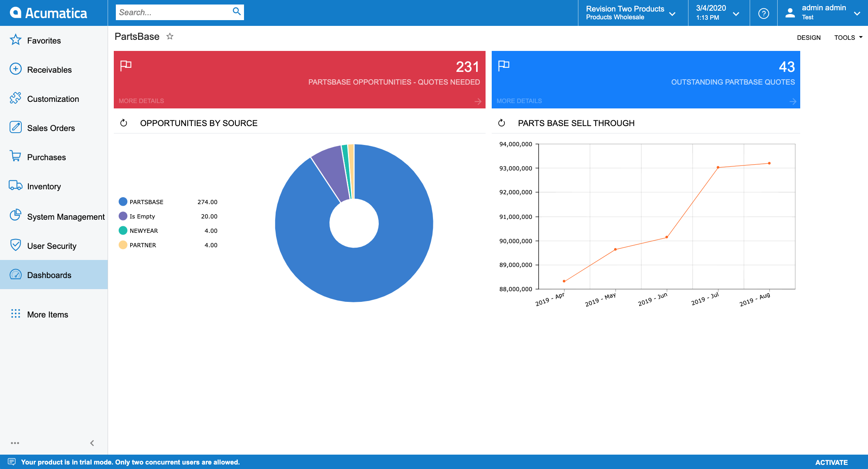Open the Sales Orders pencil icon
Screen dimensions: 868x469
pyautogui.click(x=16, y=127)
